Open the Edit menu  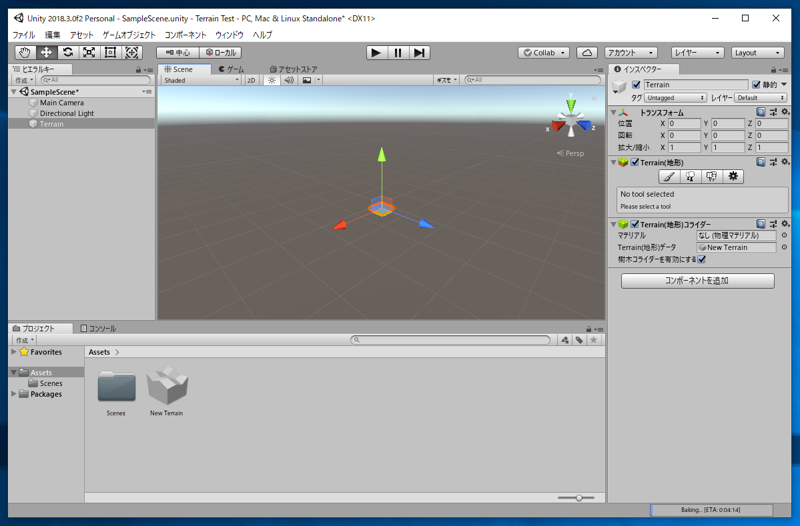click(x=53, y=35)
